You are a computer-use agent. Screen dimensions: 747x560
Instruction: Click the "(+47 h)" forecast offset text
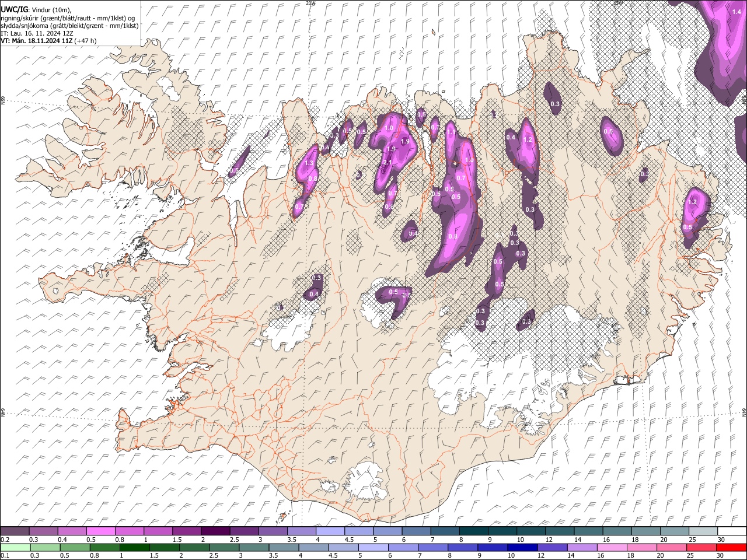tap(86, 41)
